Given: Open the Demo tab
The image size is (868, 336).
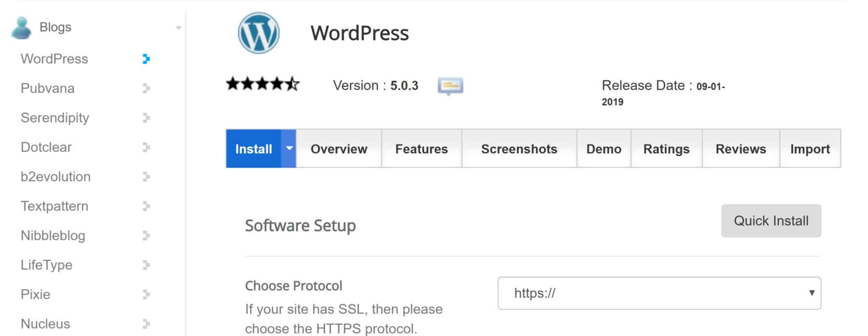Looking at the screenshot, I should pyautogui.click(x=604, y=149).
